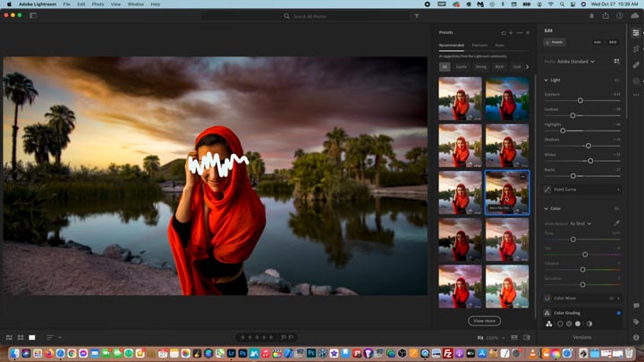644x362 pixels.
Task: Click Fit zoom option
Action: tap(480, 338)
